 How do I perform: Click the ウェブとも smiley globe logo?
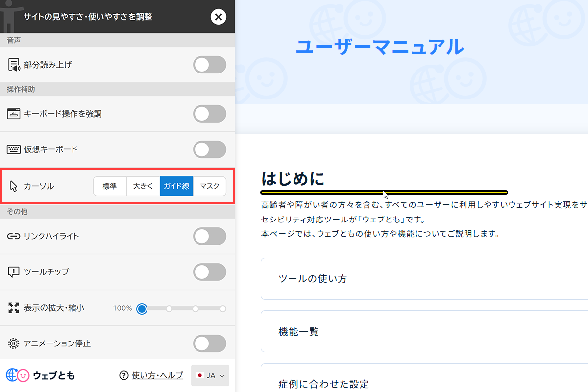[x=17, y=375]
